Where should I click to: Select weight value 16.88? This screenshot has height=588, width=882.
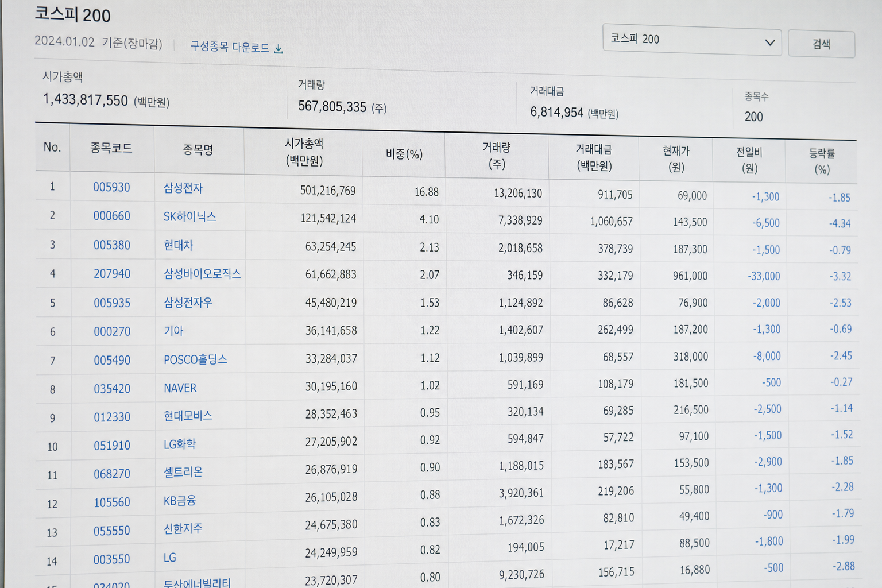427,192
